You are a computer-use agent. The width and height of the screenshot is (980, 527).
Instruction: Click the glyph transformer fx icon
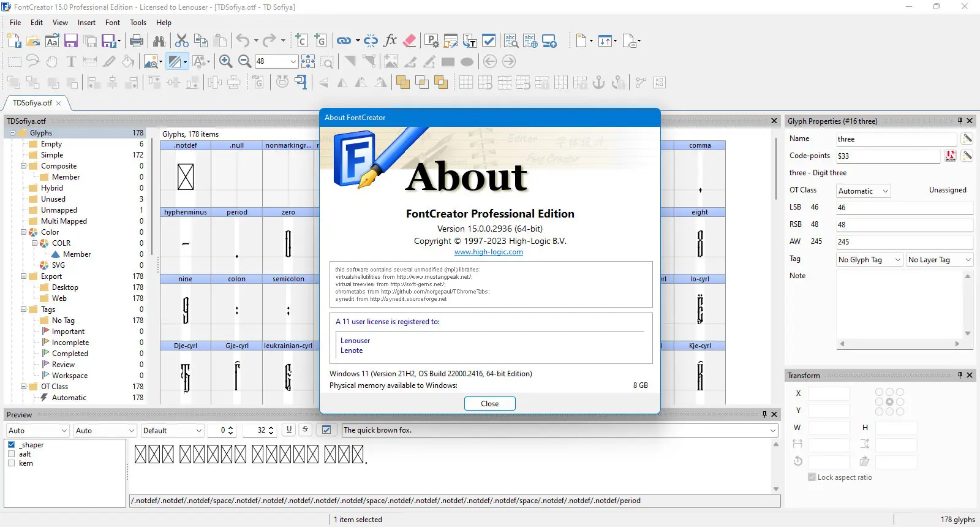tap(390, 41)
